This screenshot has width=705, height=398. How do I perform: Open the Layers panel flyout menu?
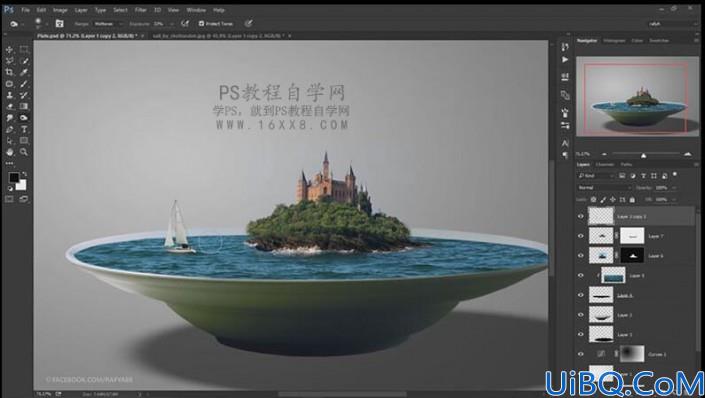click(x=696, y=164)
